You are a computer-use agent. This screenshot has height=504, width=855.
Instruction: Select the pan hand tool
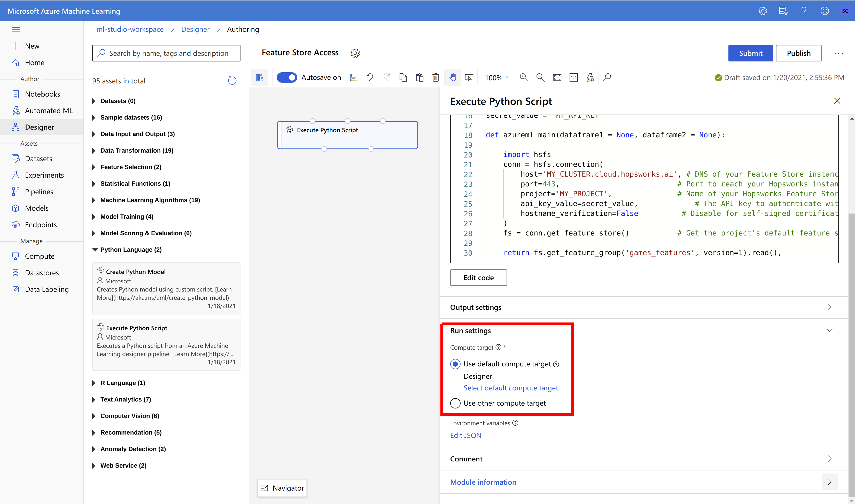click(x=453, y=77)
